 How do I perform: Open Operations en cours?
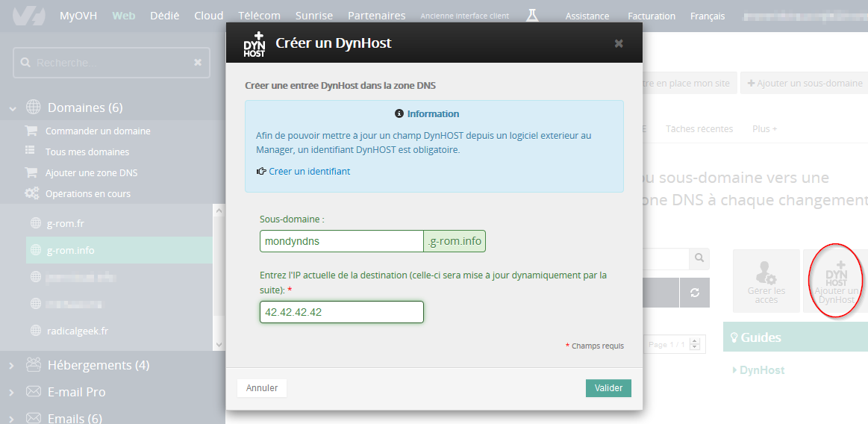(88, 194)
